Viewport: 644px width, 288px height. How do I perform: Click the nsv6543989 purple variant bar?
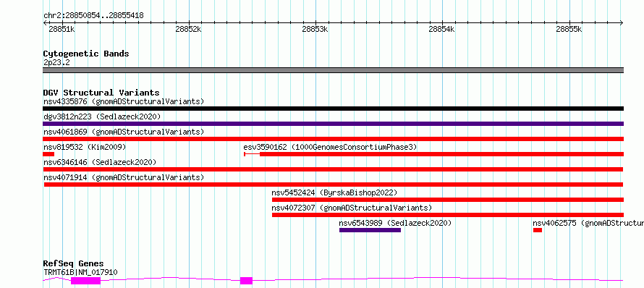coord(370,230)
